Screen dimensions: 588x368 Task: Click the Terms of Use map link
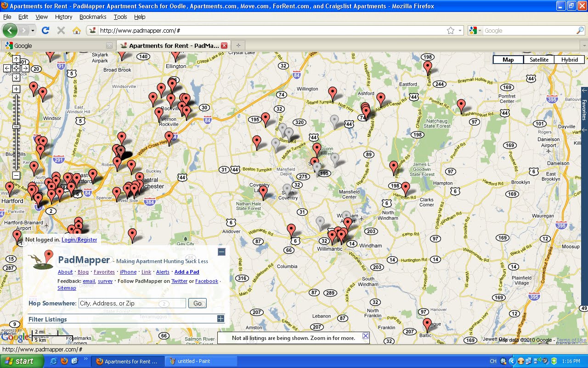click(x=571, y=340)
